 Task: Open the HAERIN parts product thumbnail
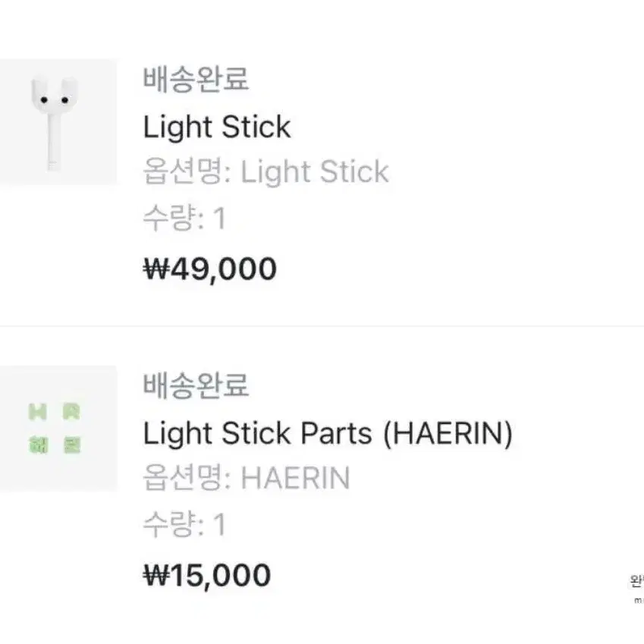tap(58, 429)
